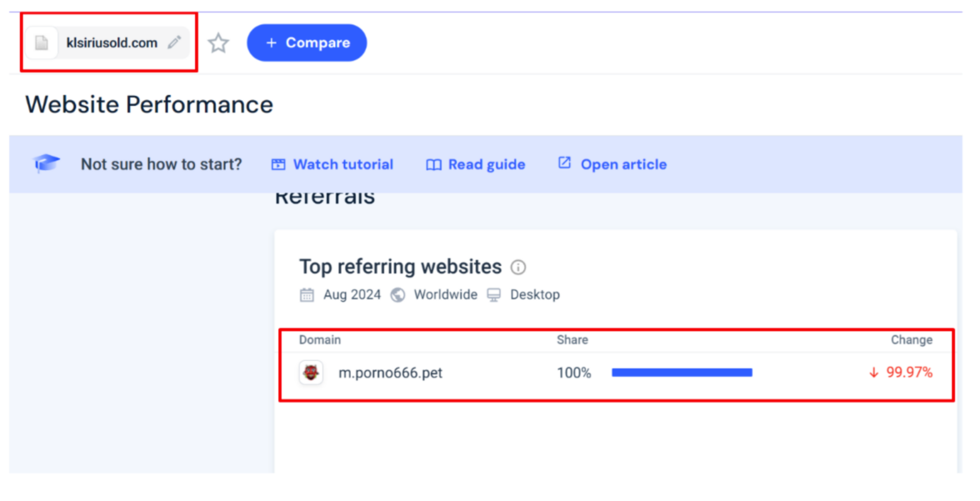The width and height of the screenshot is (980, 501).
Task: Show info for Top referring websites
Action: 518,268
